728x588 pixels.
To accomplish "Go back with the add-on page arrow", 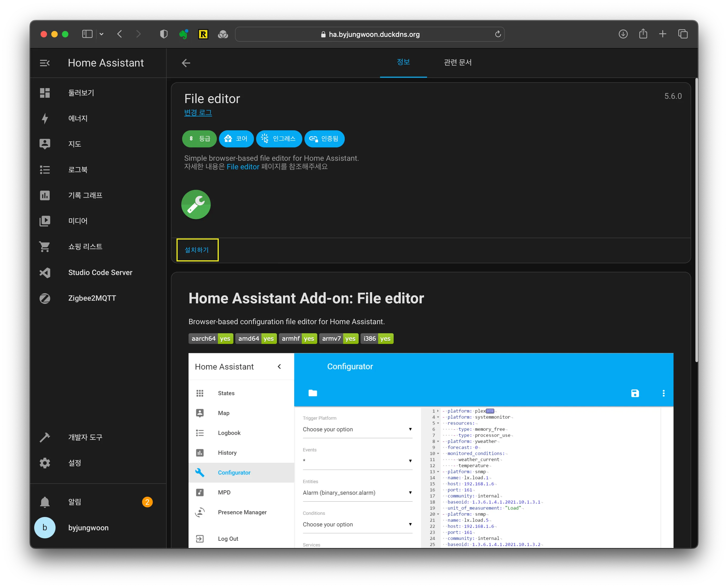I will [x=186, y=63].
